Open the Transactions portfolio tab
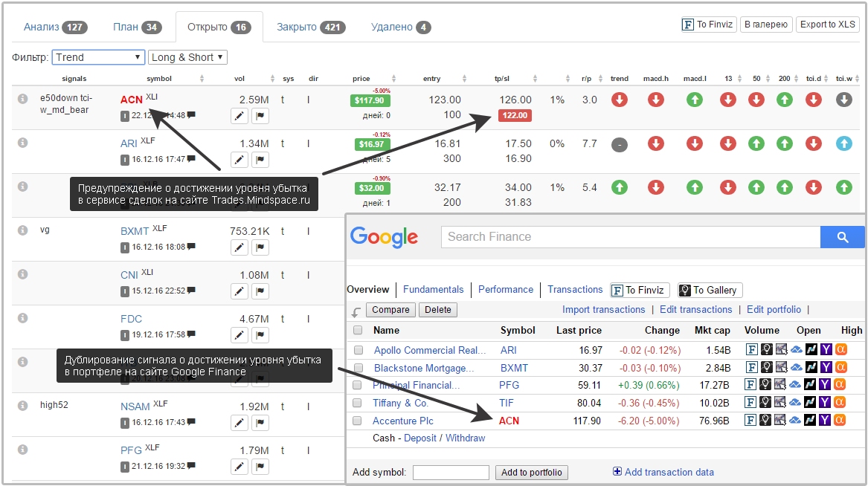The width and height of the screenshot is (868, 486). [x=575, y=289]
